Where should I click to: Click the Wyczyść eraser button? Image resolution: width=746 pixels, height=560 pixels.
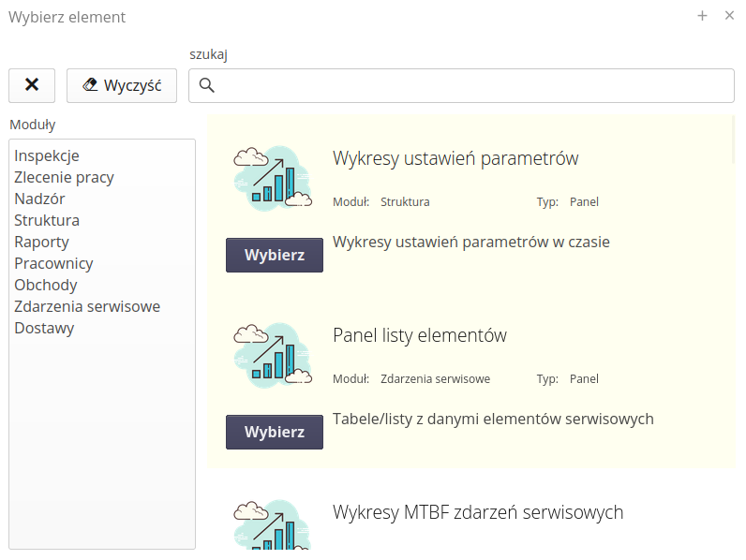click(122, 85)
